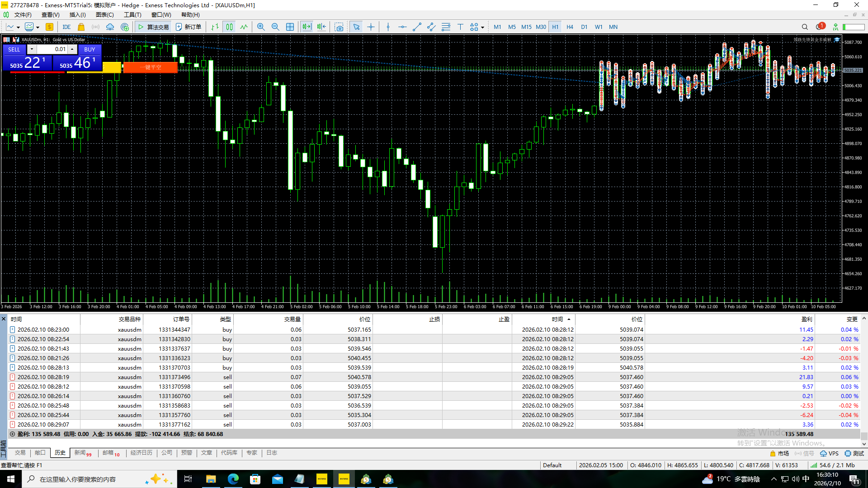Toggle candlestick chart display
Image resolution: width=868 pixels, height=488 pixels.
tap(229, 27)
